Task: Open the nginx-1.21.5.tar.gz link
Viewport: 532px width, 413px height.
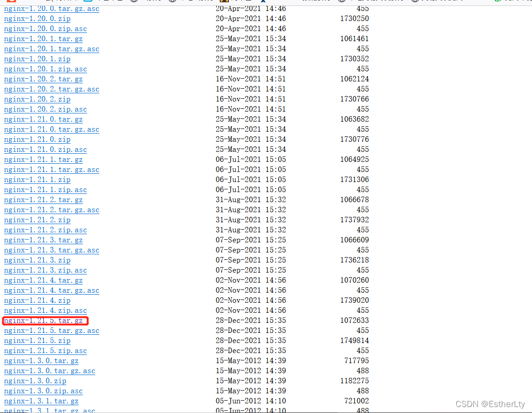Action: [43, 321]
